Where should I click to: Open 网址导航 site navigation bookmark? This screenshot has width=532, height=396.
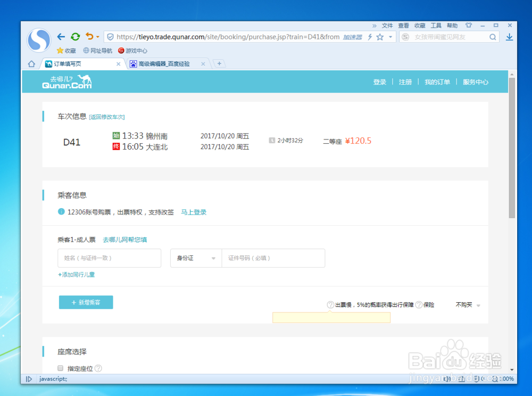point(97,51)
